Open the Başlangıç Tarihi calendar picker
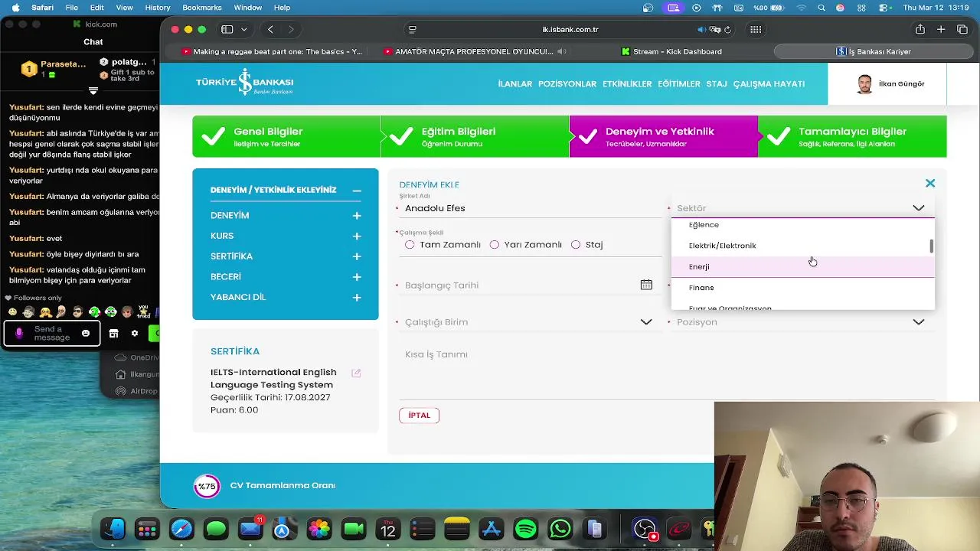This screenshot has width=980, height=551. pos(646,285)
